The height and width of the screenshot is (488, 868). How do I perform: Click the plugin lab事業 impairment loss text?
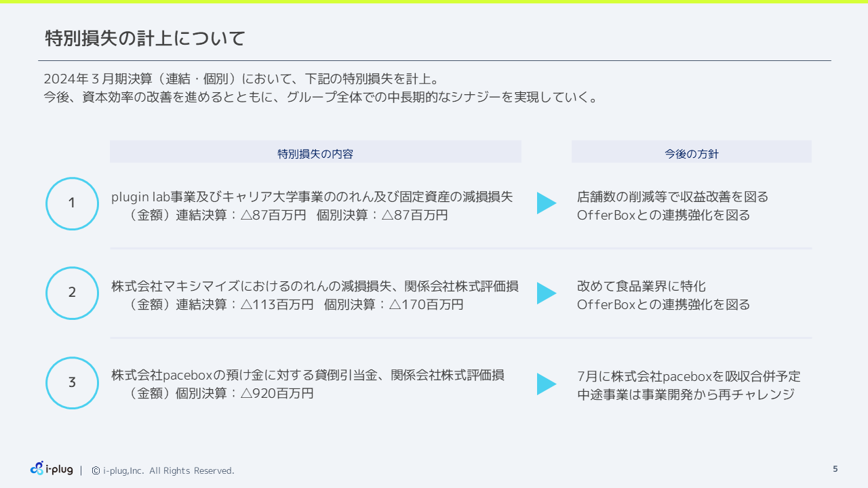click(312, 197)
